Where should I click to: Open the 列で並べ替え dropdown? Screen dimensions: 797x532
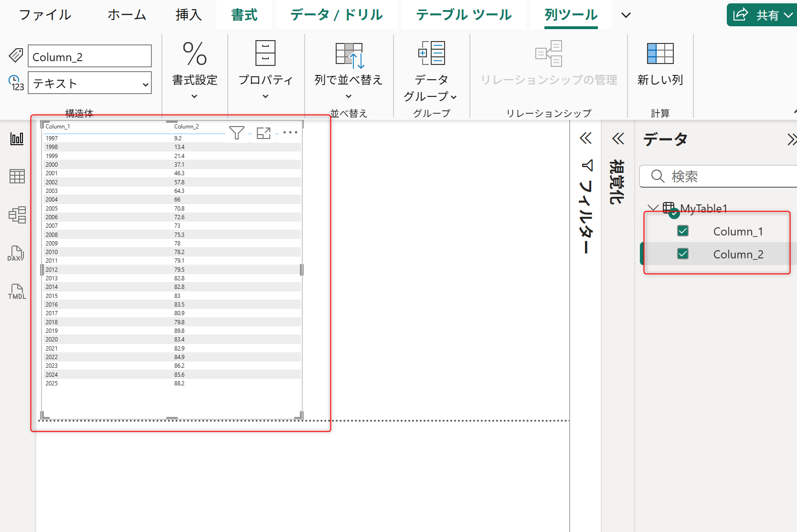348,96
